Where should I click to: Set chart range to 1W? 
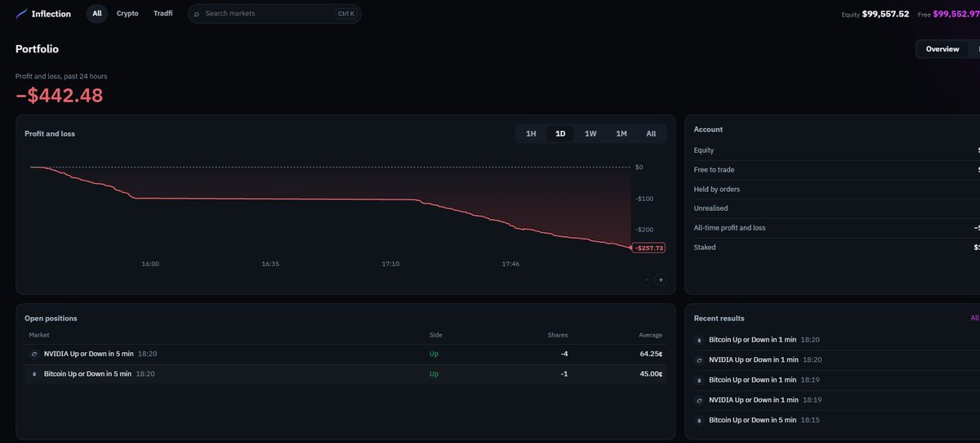pyautogui.click(x=590, y=133)
